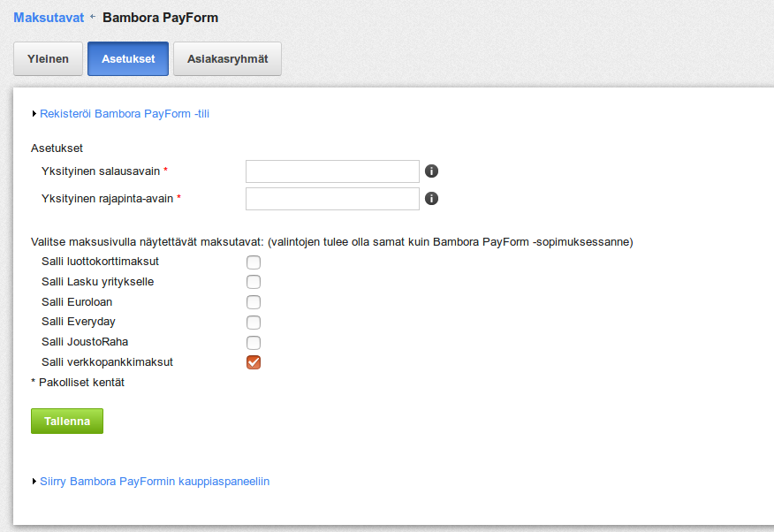
Task: Tick the Salli Lasku yritykselle checkbox
Action: pyautogui.click(x=254, y=282)
